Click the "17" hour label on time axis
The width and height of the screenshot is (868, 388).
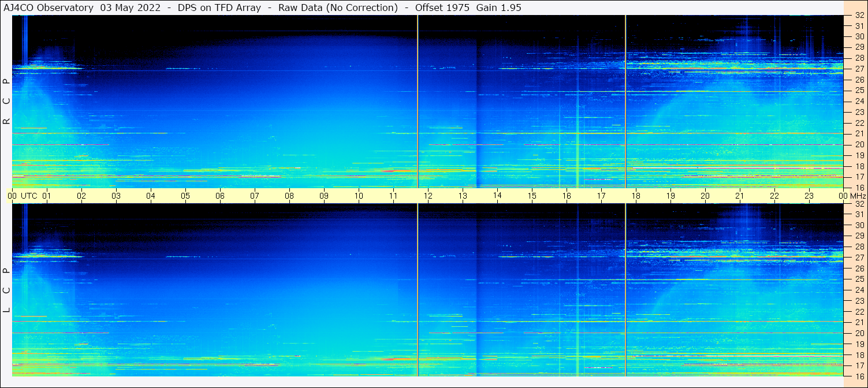pos(601,196)
